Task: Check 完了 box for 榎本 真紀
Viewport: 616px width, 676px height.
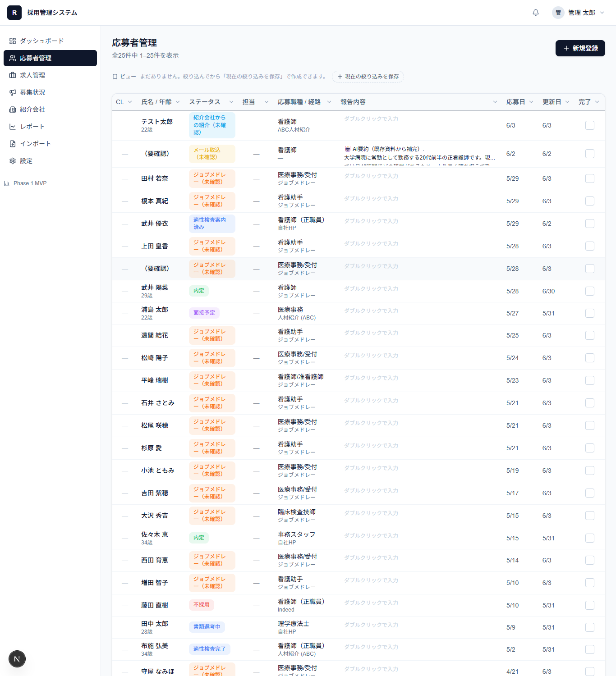Action: [x=590, y=201]
